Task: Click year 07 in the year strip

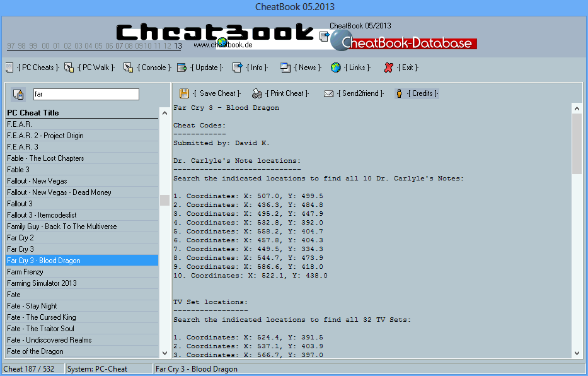Action: coord(119,46)
